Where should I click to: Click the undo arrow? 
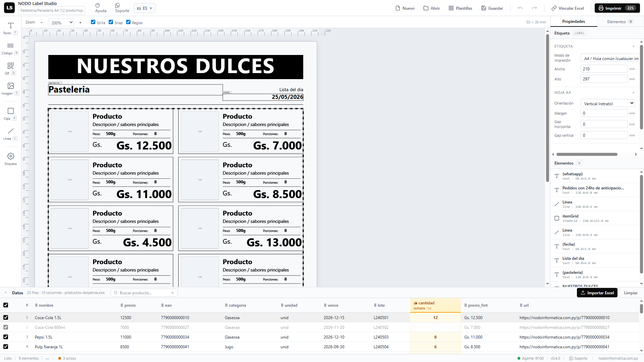click(x=520, y=8)
